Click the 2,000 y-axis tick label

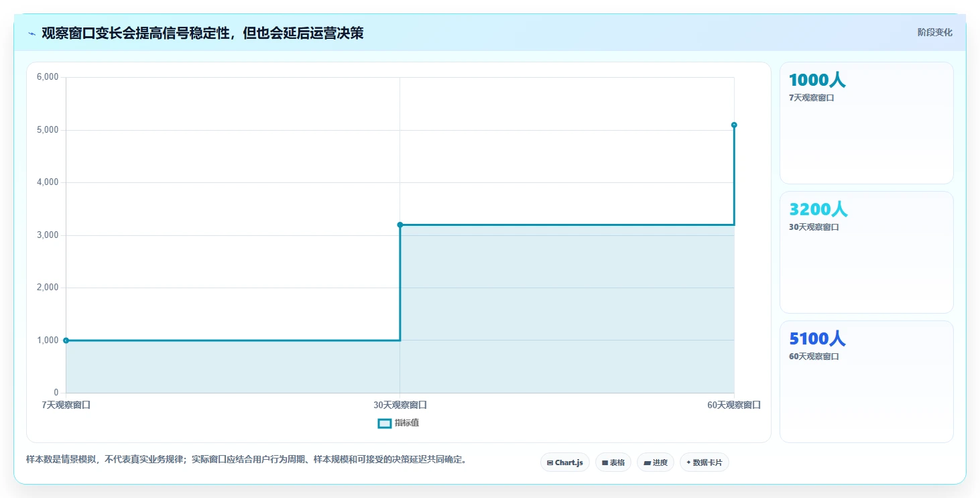[48, 288]
